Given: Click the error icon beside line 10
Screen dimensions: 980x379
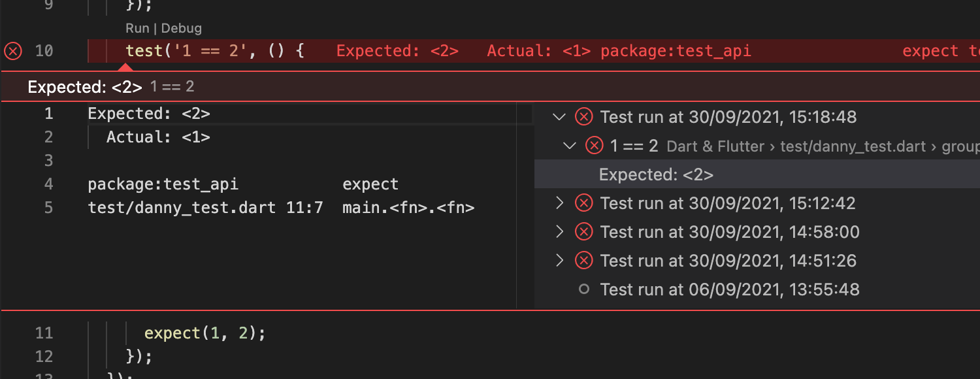Looking at the screenshot, I should [x=12, y=51].
